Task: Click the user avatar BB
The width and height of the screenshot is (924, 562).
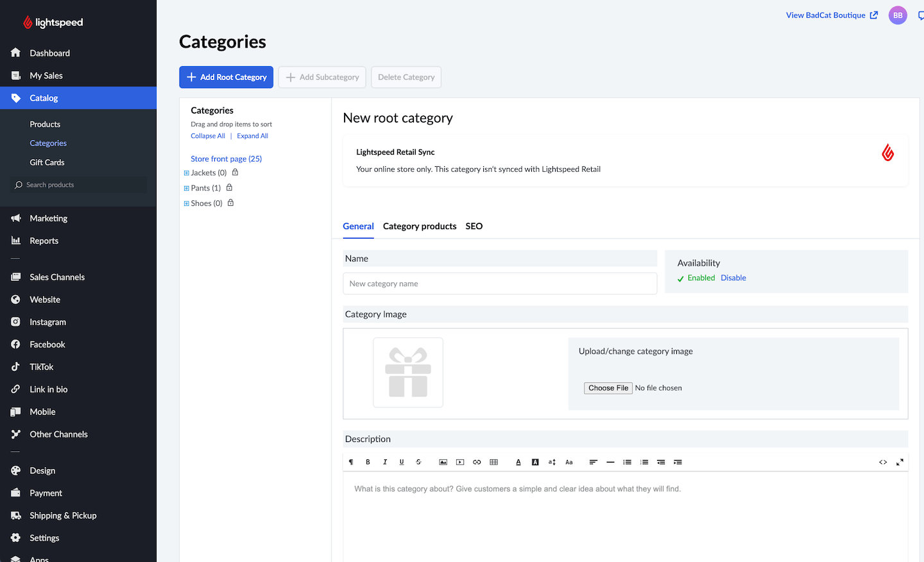Action: tap(898, 15)
